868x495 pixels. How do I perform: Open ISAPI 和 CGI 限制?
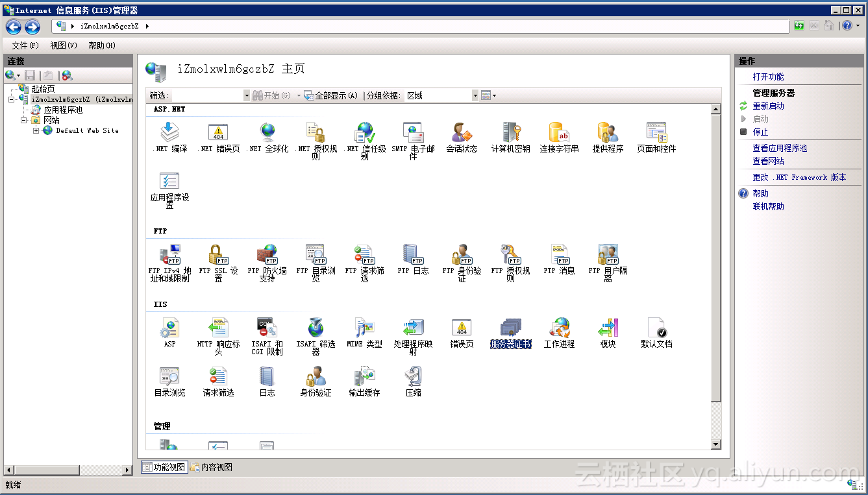click(x=267, y=336)
